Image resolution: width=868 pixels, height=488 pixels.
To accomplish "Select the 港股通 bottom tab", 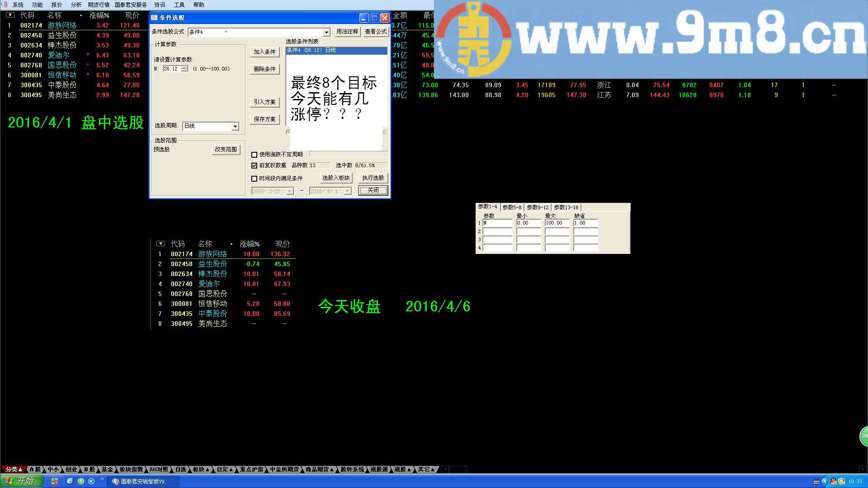I will (x=379, y=469).
